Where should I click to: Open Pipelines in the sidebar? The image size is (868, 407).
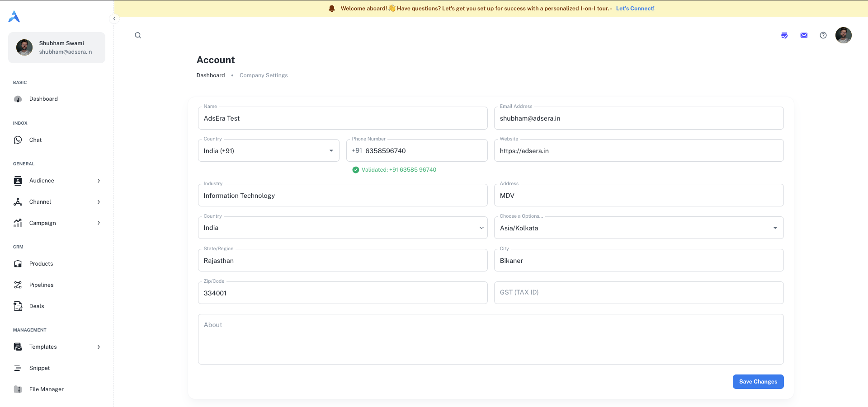coord(41,285)
